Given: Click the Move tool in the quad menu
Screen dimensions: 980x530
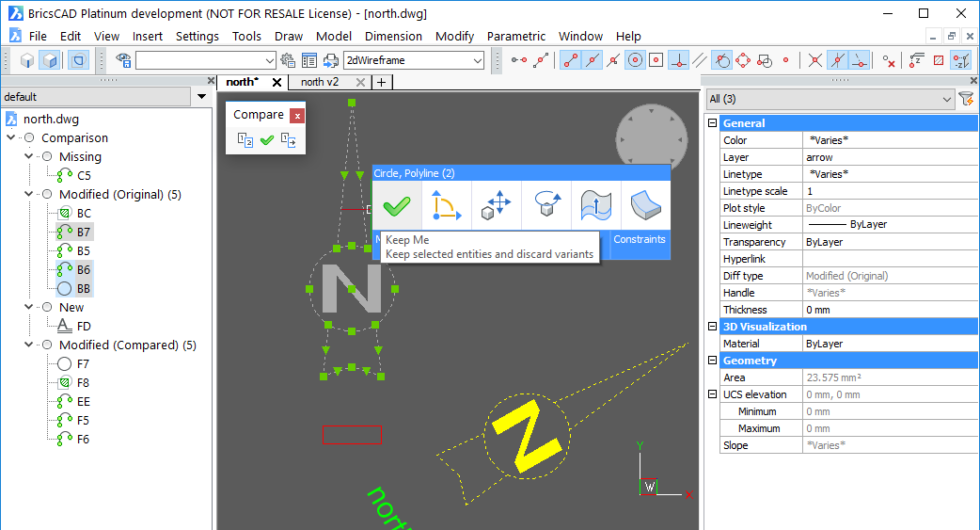Looking at the screenshot, I should click(497, 204).
